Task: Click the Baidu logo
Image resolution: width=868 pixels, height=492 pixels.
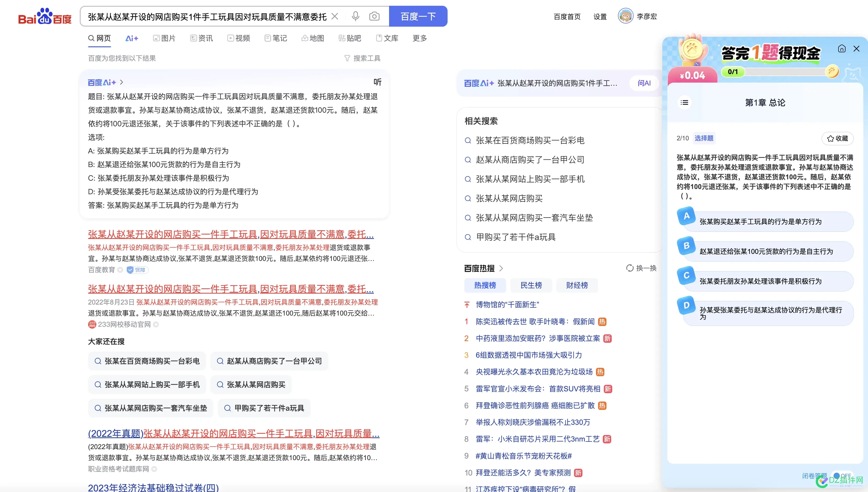Action: tap(45, 16)
